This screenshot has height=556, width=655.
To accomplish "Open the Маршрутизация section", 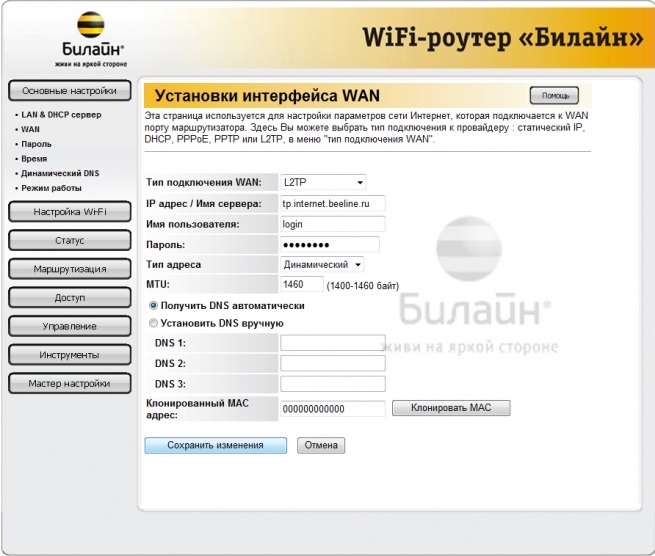I will tap(69, 269).
